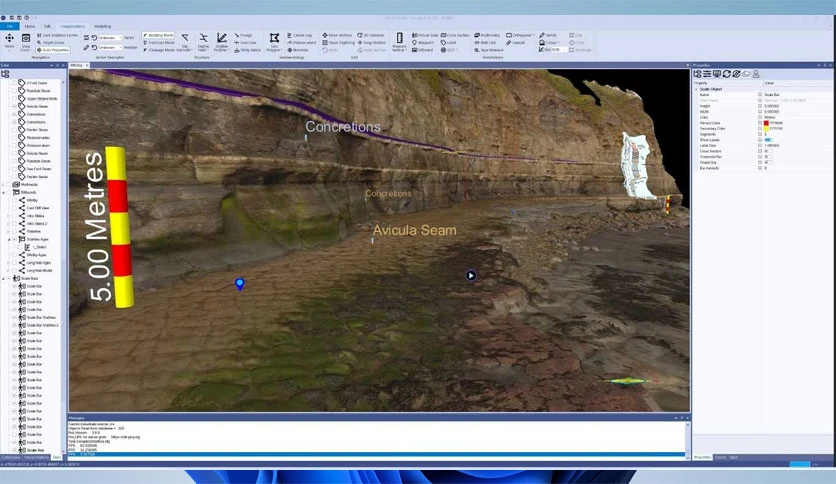Enable Bedding Mode
Image resolution: width=836 pixels, height=484 pixels.
click(158, 35)
